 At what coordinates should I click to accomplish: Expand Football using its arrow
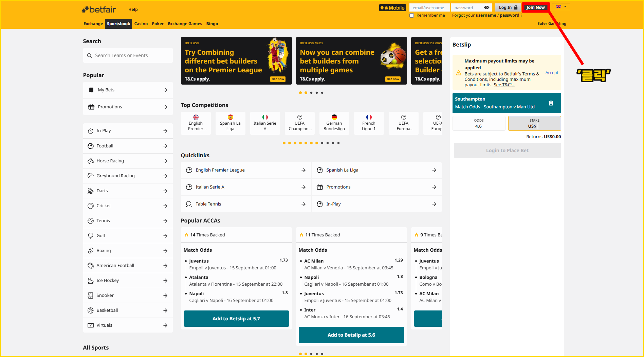(165, 146)
